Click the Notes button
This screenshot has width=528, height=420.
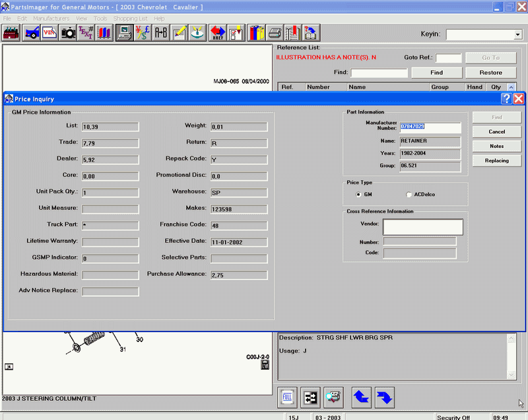click(497, 146)
